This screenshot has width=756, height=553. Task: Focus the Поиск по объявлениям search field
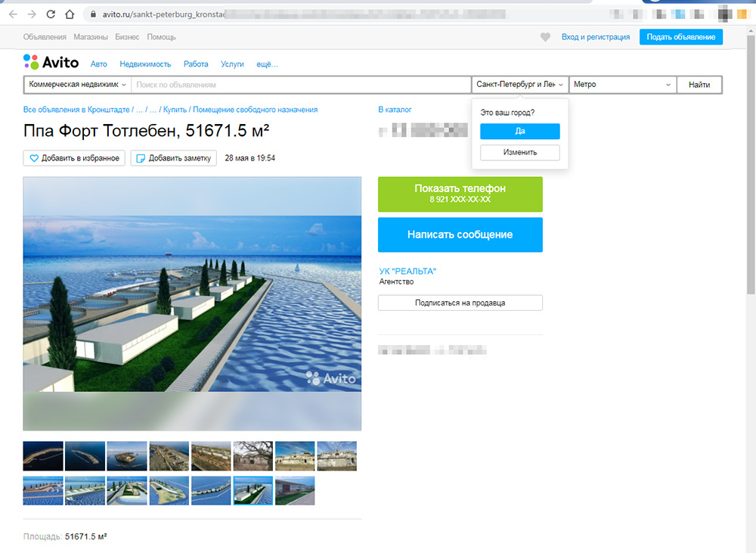pyautogui.click(x=301, y=85)
